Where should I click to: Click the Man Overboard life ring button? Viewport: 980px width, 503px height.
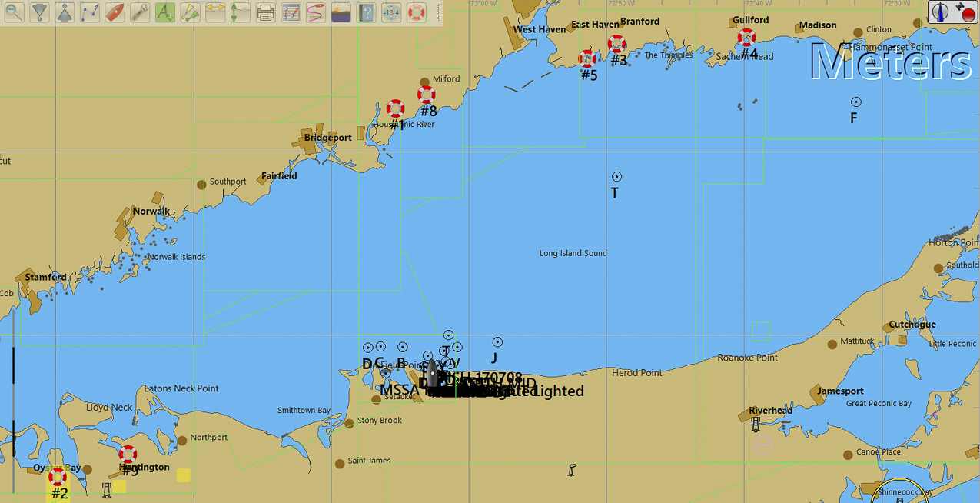click(416, 12)
